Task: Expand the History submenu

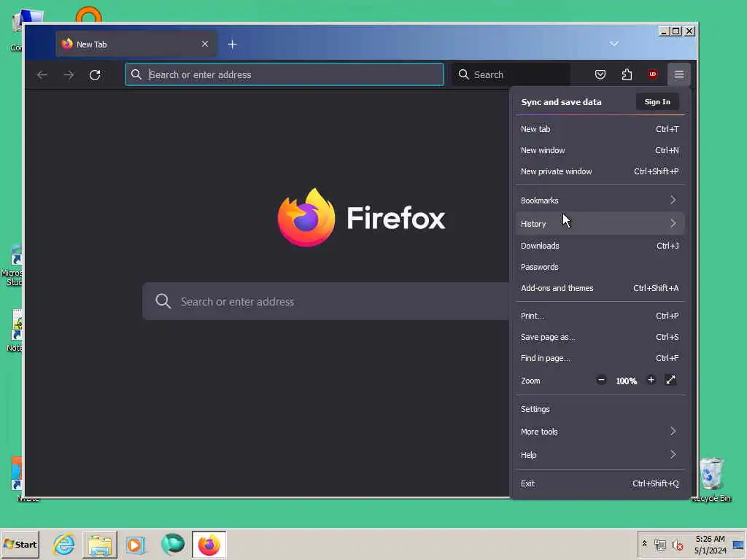Action: [x=600, y=223]
